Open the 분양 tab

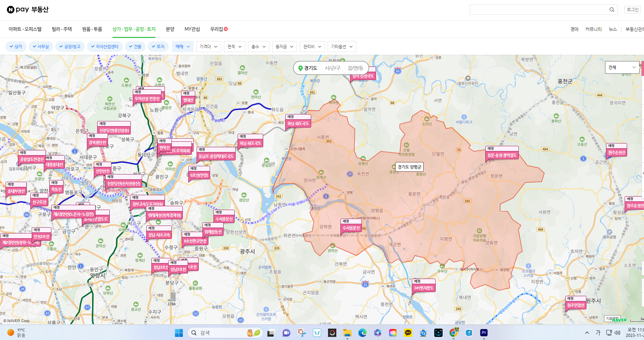[x=170, y=29]
